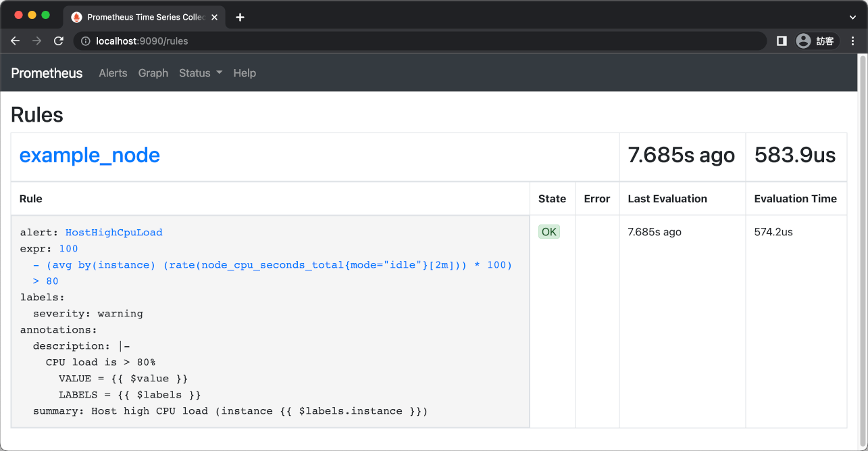Image resolution: width=868 pixels, height=451 pixels.
Task: Click the annotations: line in rule
Action: tap(59, 330)
